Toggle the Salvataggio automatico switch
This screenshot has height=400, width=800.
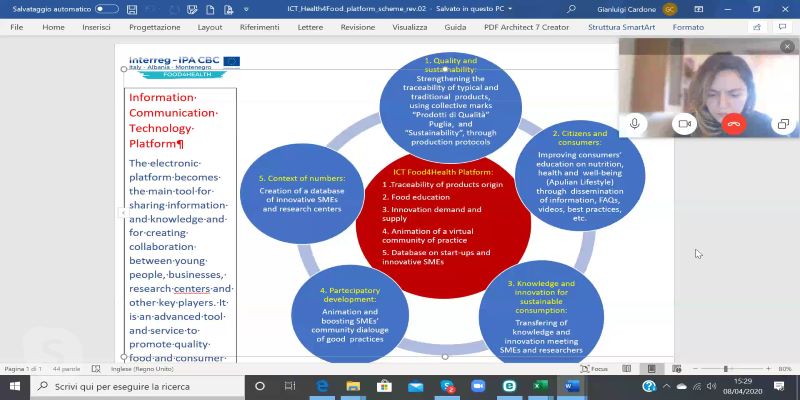click(x=107, y=9)
